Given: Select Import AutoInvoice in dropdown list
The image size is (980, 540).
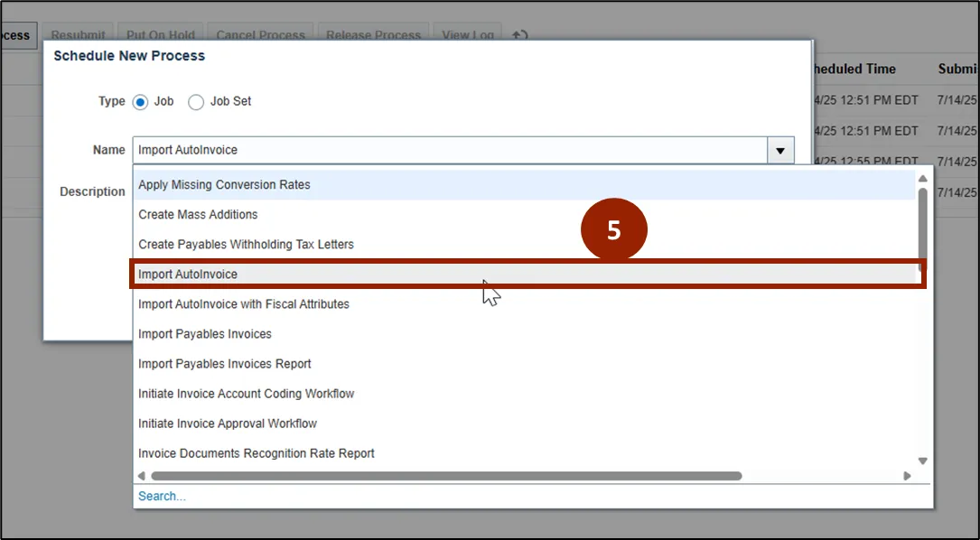Looking at the screenshot, I should (x=188, y=275).
